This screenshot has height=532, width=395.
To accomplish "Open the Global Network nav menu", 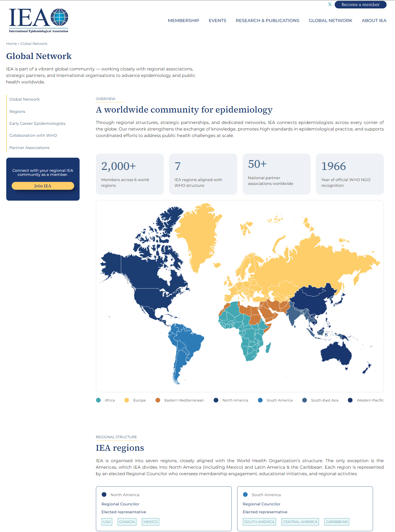I will click(330, 21).
